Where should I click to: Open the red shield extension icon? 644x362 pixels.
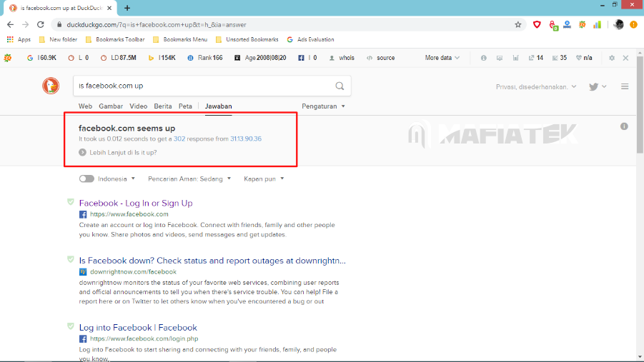(537, 24)
